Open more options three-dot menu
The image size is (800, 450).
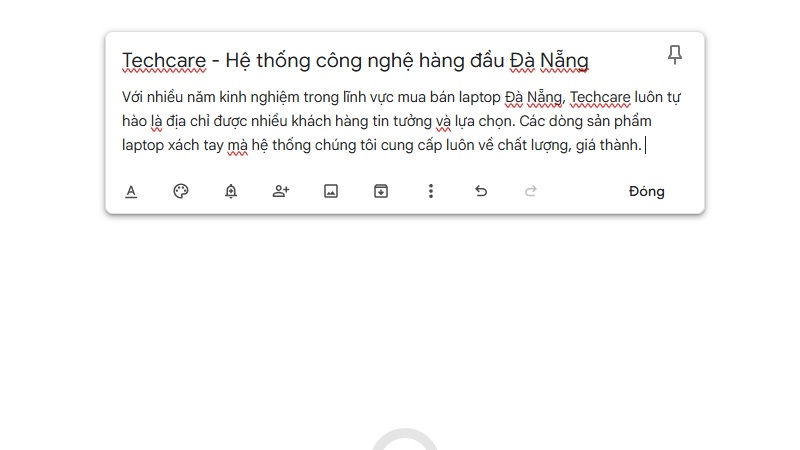click(431, 191)
